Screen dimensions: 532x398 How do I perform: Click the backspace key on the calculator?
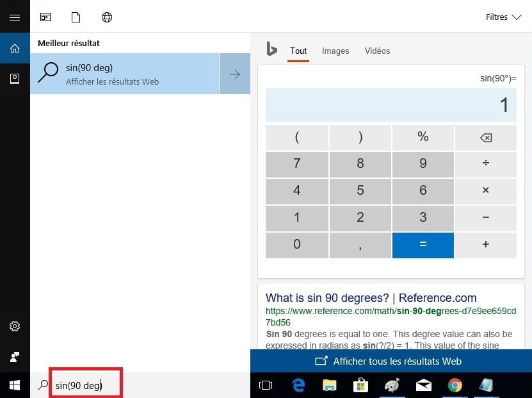click(x=486, y=138)
